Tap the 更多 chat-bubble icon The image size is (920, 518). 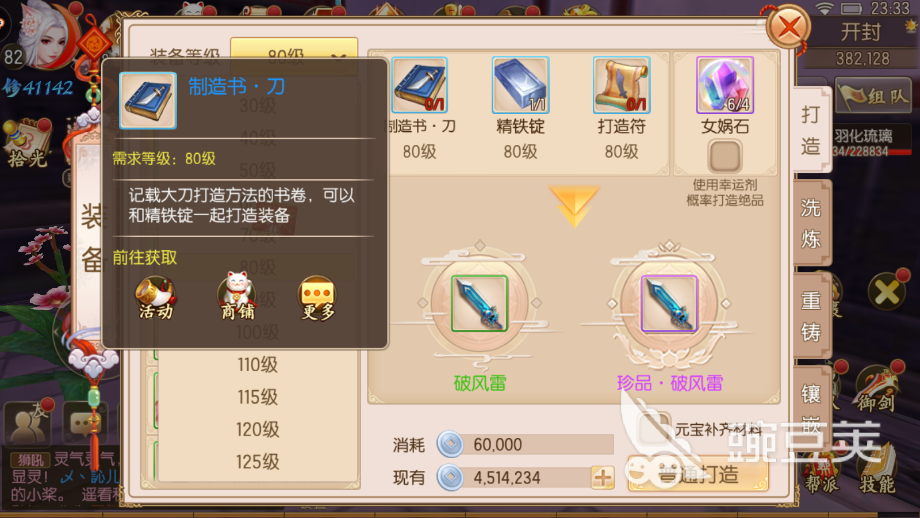click(317, 298)
